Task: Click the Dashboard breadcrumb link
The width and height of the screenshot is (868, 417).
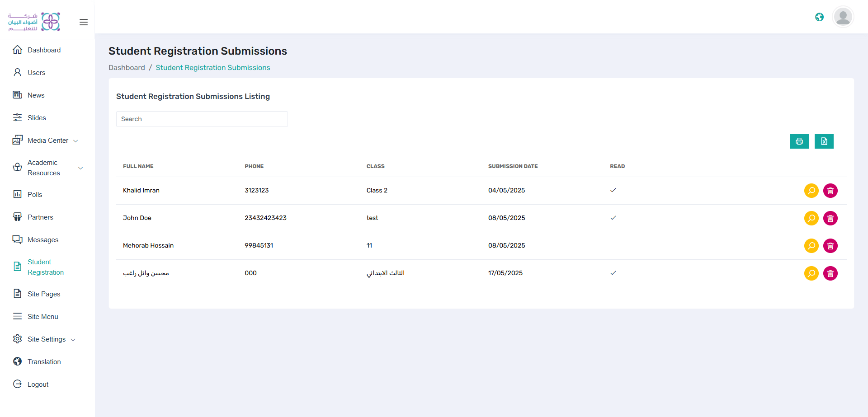Action: pos(127,67)
